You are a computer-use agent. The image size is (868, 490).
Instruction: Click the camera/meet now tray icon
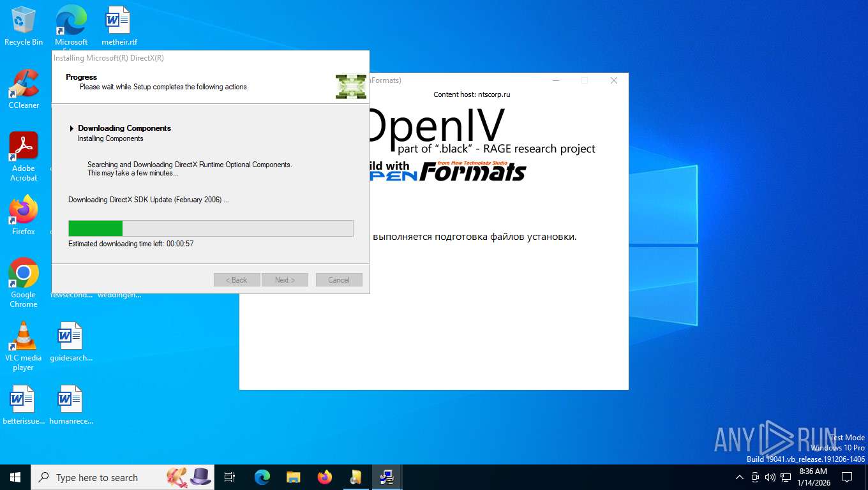(755, 477)
